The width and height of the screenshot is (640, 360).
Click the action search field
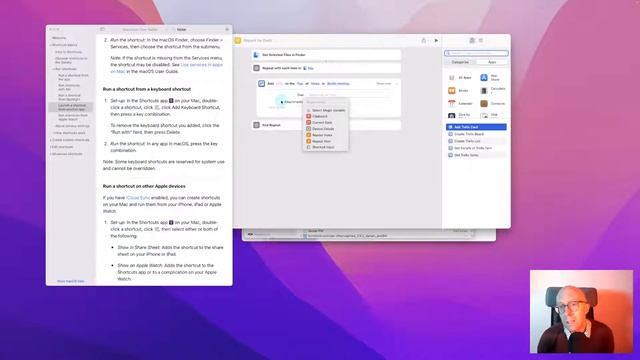(476, 53)
